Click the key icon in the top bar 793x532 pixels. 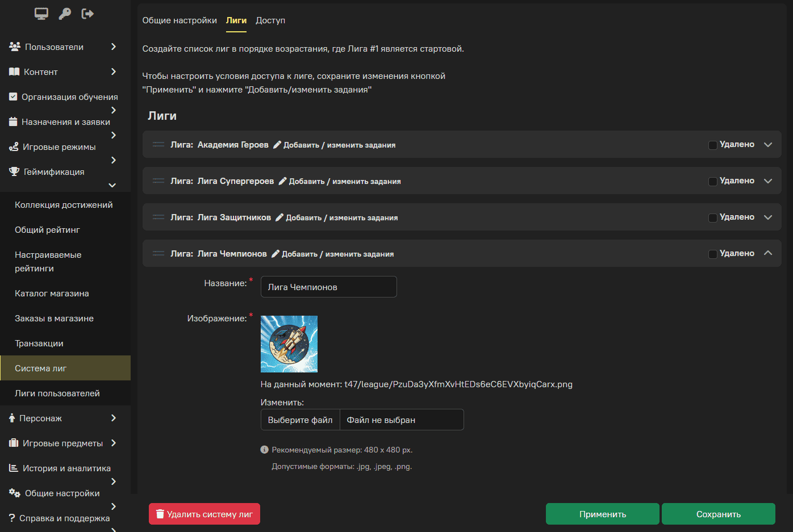65,14
